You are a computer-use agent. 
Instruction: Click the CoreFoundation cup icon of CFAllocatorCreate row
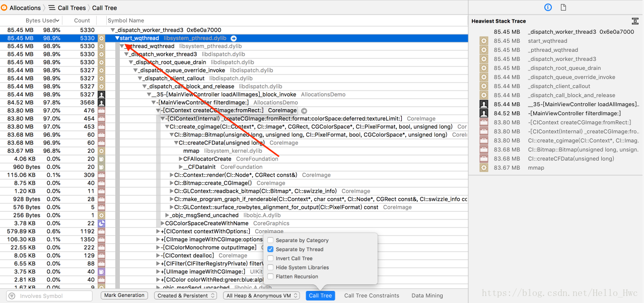101,159
